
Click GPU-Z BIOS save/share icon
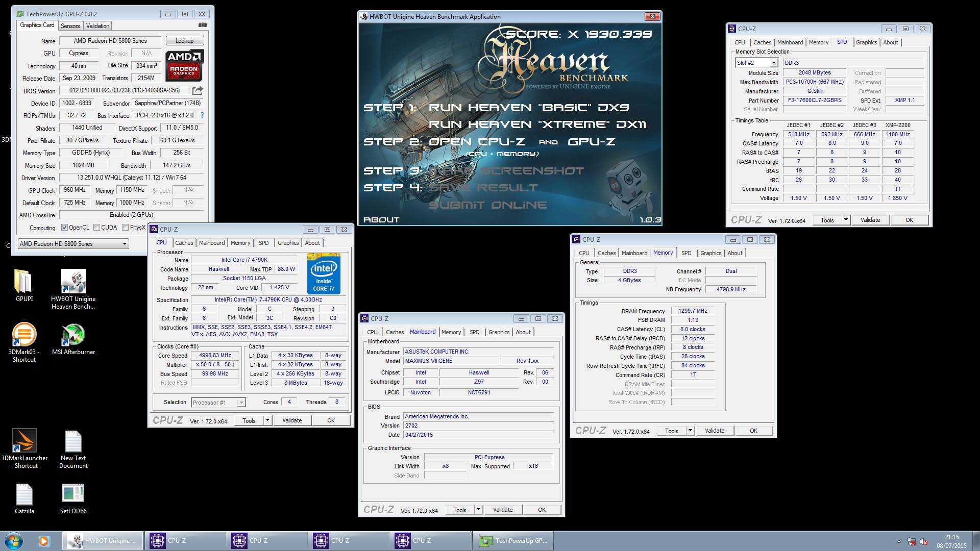pos(198,91)
